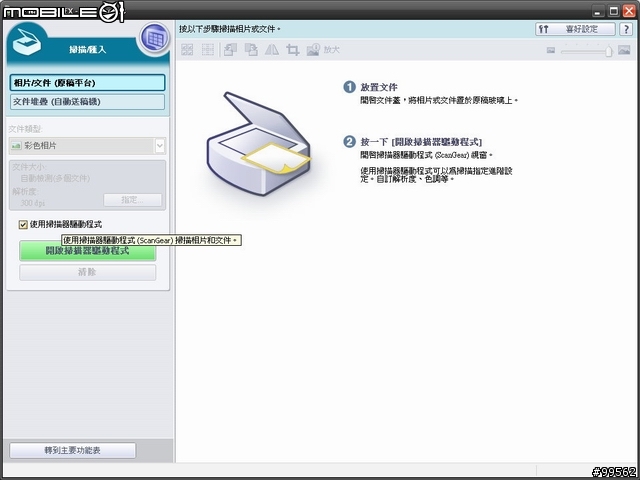Click the 掃描/匯入 header label
This screenshot has height=480, width=640.
pos(87,49)
